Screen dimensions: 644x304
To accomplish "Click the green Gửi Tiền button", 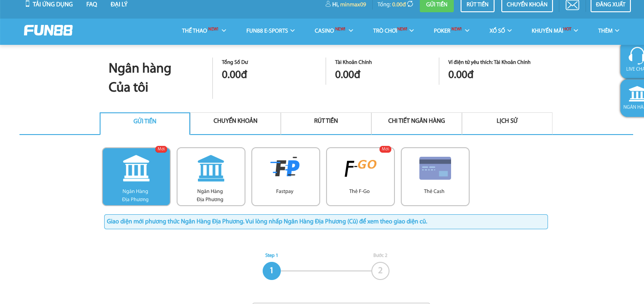I will coord(437,5).
